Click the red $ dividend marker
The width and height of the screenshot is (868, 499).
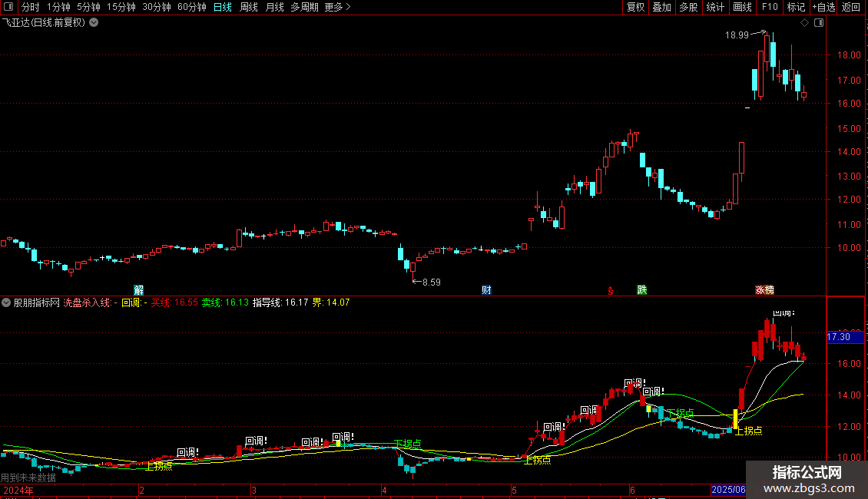[x=611, y=290]
